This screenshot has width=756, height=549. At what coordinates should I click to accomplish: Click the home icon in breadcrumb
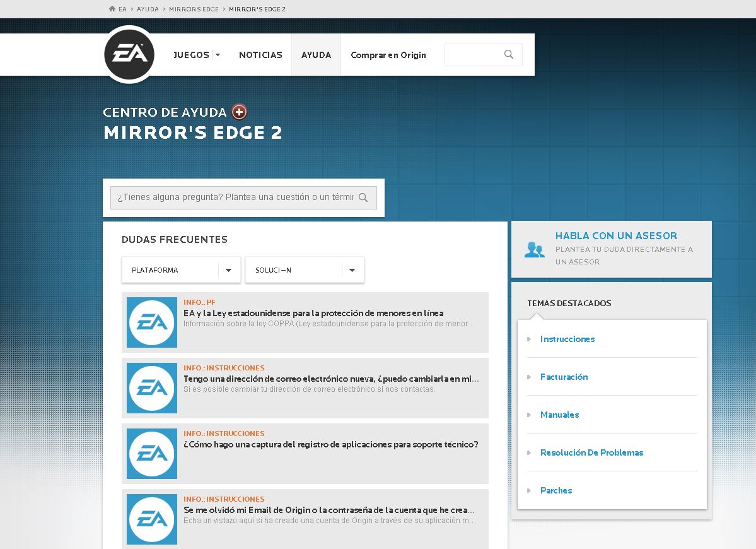pyautogui.click(x=112, y=9)
